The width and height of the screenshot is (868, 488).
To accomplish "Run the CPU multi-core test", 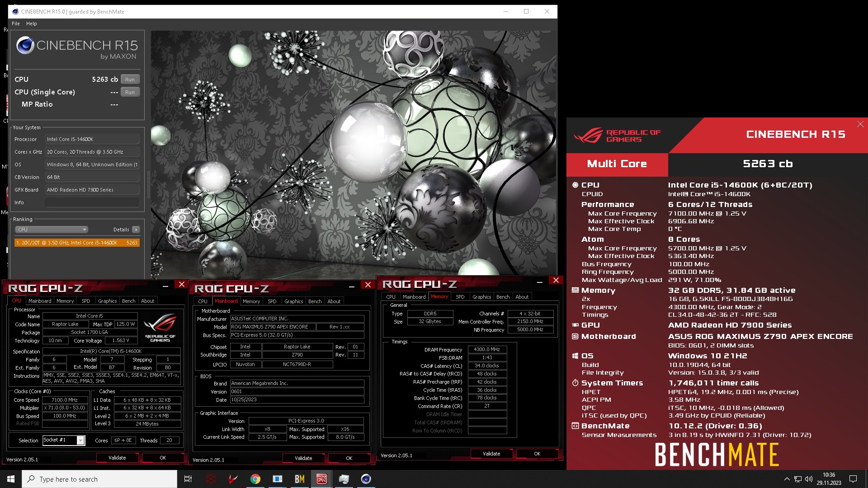I will [x=130, y=80].
